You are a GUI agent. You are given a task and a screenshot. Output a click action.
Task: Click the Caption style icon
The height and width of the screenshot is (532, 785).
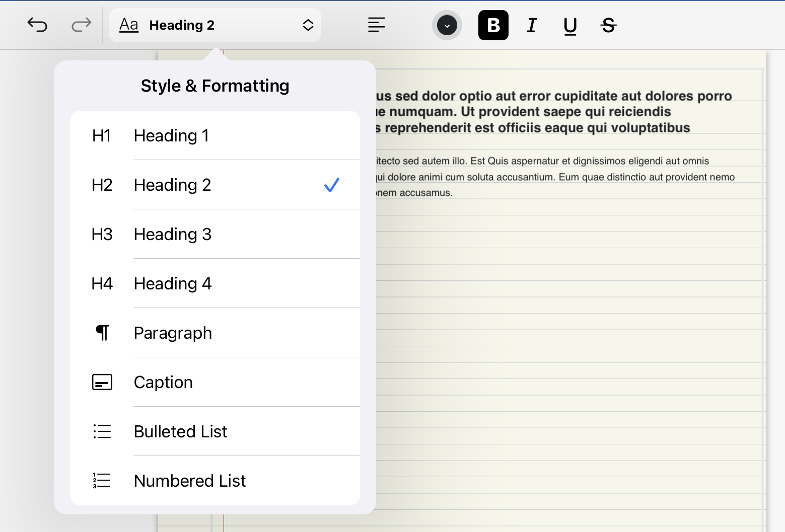click(x=102, y=383)
